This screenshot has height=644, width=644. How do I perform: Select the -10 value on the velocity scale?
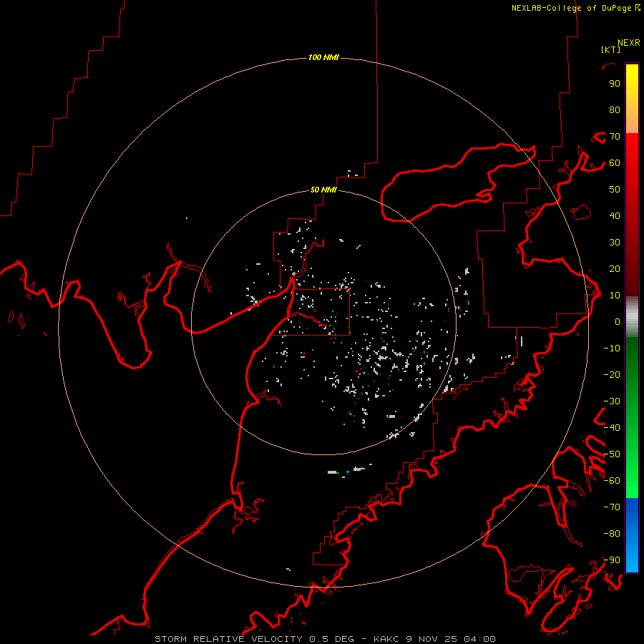[x=612, y=348]
